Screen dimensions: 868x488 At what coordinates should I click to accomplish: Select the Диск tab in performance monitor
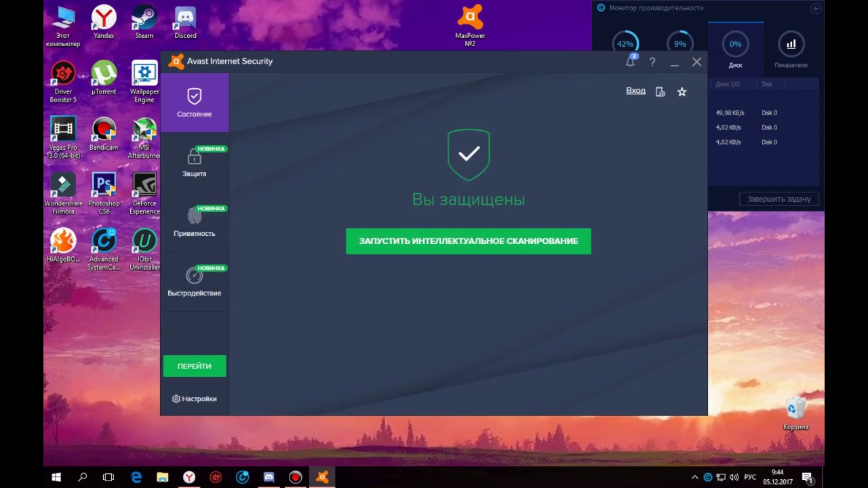point(736,49)
